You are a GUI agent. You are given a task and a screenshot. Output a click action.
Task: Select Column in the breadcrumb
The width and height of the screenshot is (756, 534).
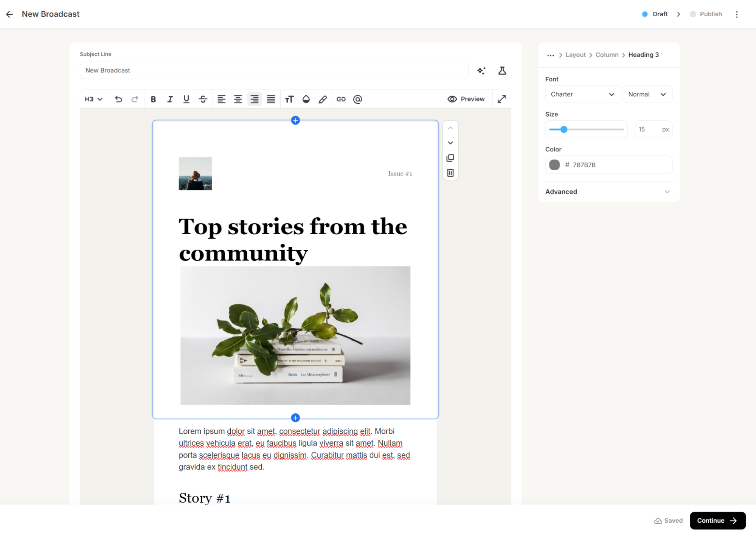coord(607,55)
